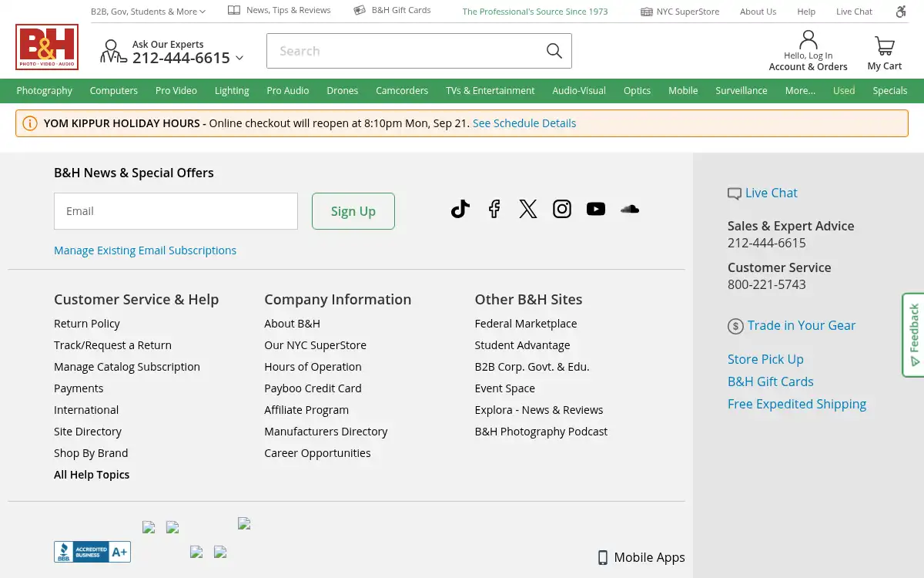Open the Computers category

[x=114, y=90]
